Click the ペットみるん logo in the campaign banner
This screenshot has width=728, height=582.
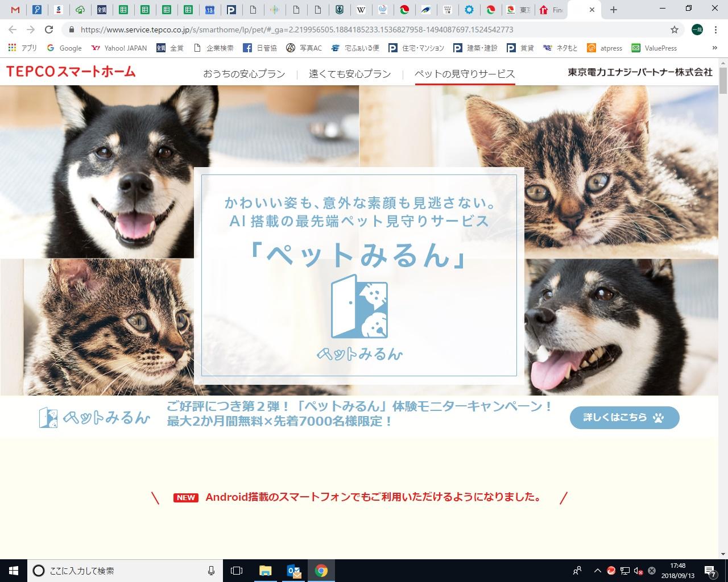pyautogui.click(x=94, y=418)
